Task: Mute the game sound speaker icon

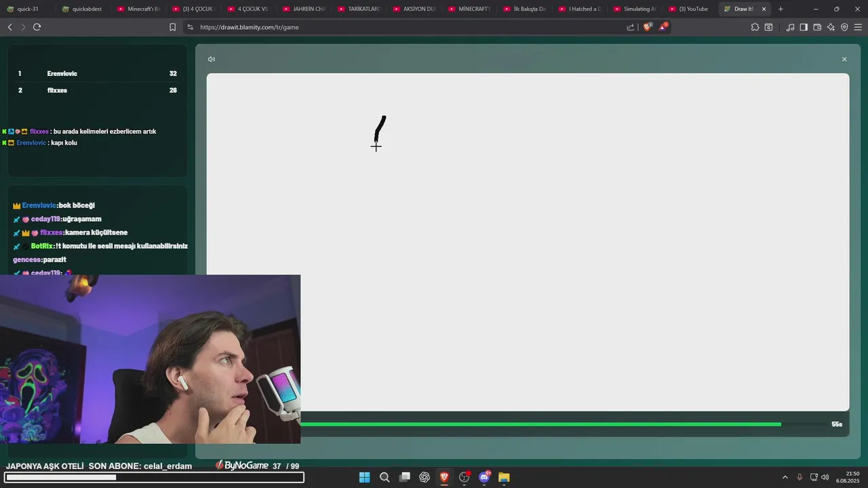Action: [x=212, y=59]
